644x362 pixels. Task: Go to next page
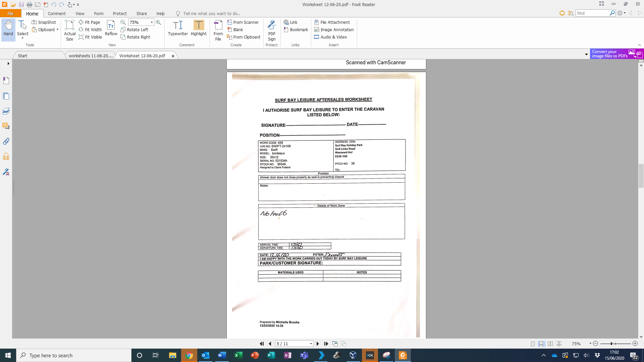(x=318, y=344)
